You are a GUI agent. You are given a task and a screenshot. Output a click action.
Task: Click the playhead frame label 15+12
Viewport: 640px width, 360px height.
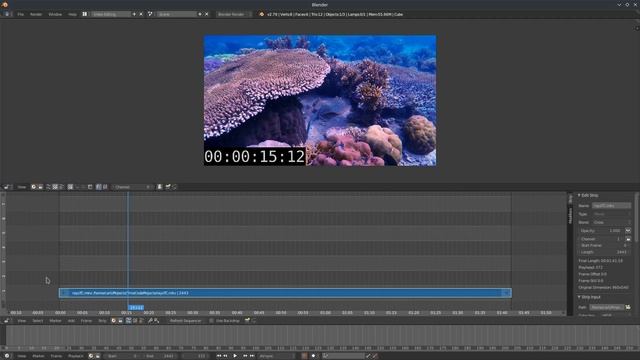pyautogui.click(x=136, y=307)
